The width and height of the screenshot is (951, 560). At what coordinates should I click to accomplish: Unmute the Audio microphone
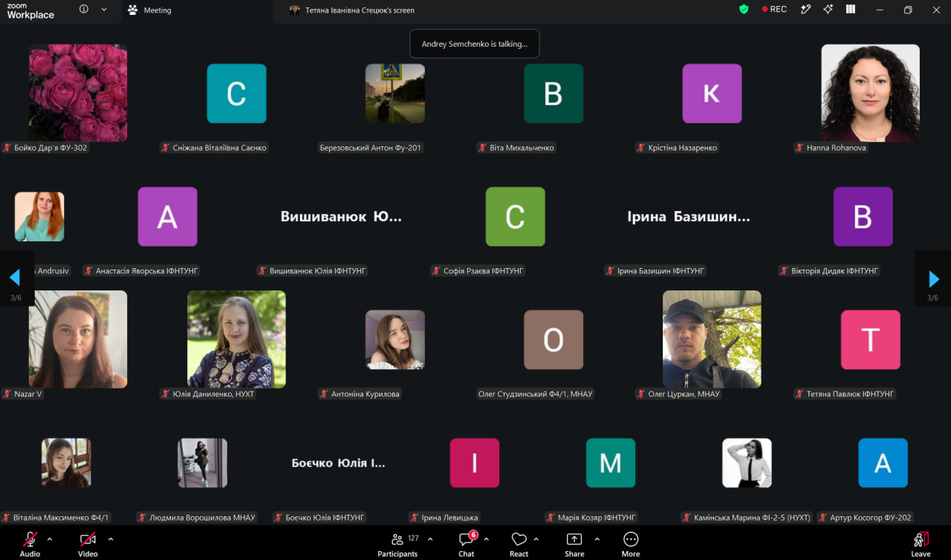tap(30, 543)
